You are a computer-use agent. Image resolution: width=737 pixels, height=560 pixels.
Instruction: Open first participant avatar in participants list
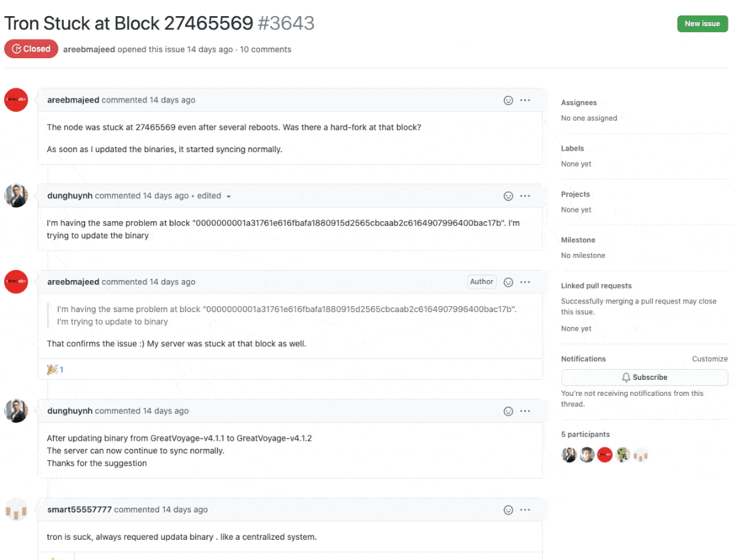point(569,455)
